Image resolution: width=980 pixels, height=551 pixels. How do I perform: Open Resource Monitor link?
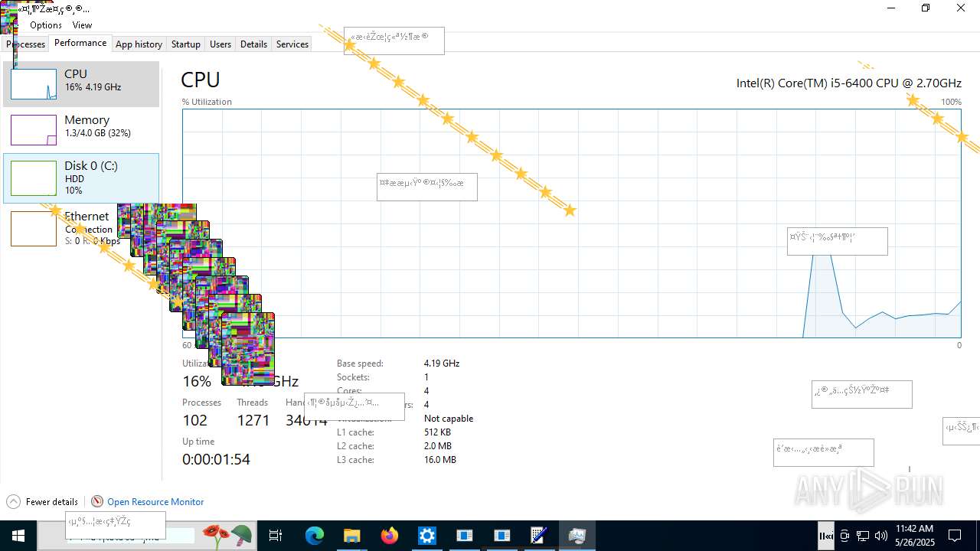click(155, 502)
